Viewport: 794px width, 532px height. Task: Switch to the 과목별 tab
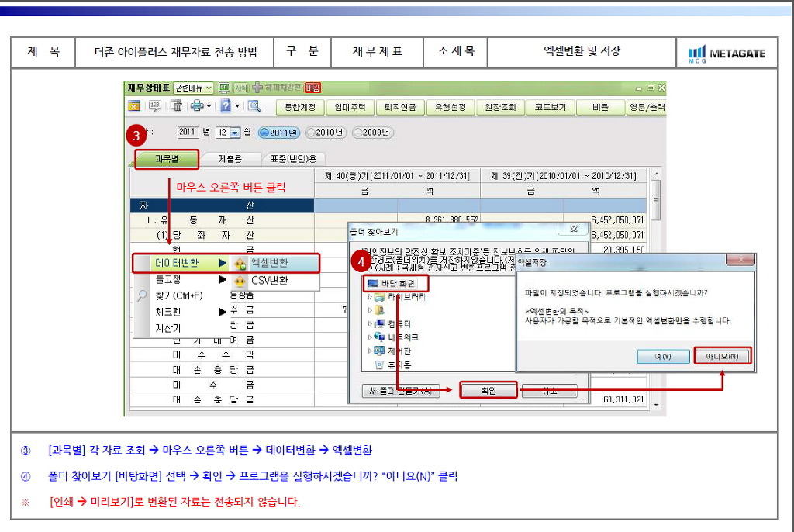click(x=167, y=159)
